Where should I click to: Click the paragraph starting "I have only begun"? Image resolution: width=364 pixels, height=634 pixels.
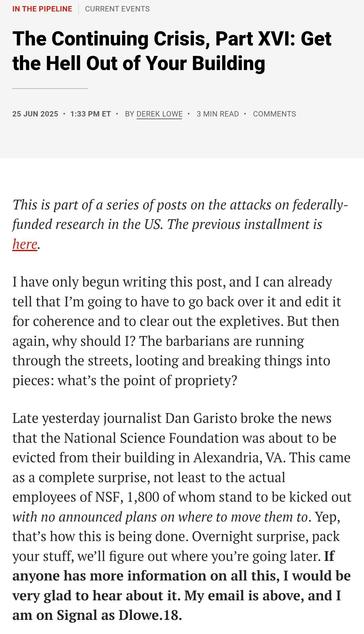(177, 331)
